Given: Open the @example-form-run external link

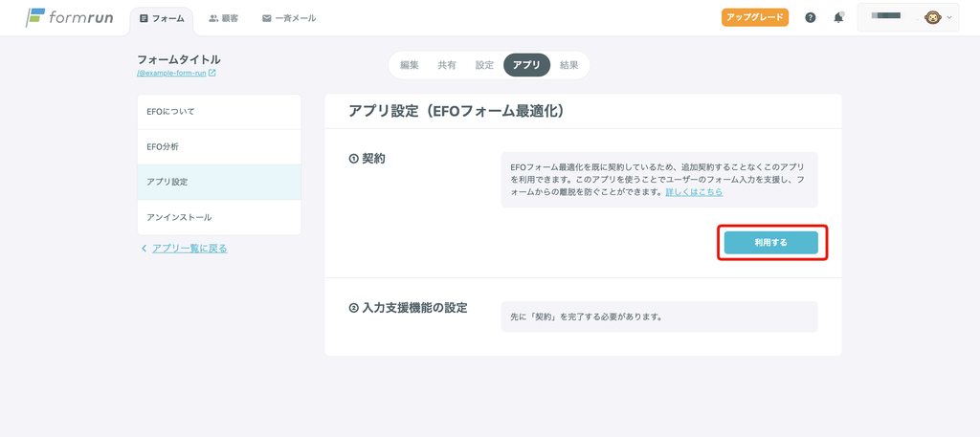Looking at the screenshot, I should point(176,74).
